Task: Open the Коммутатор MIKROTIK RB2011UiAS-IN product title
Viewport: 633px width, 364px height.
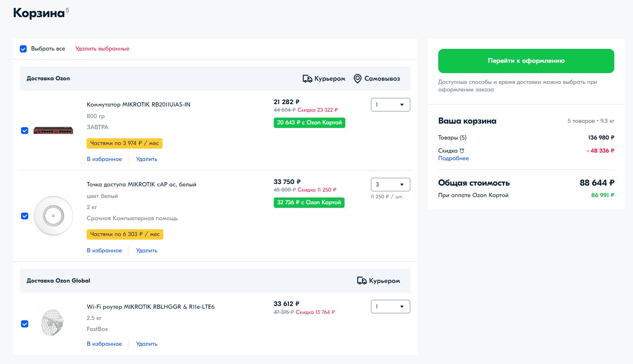Action: pyautogui.click(x=139, y=105)
